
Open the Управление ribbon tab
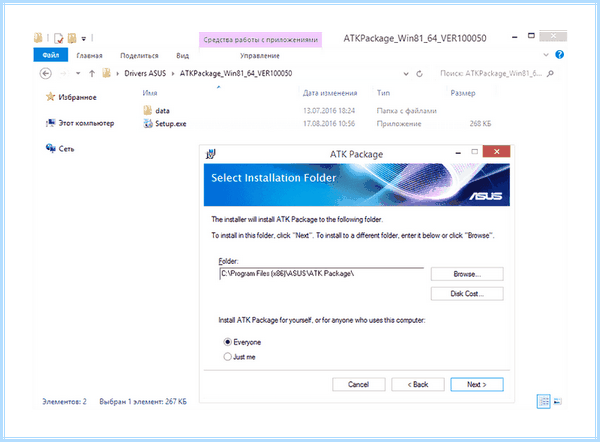click(x=260, y=56)
